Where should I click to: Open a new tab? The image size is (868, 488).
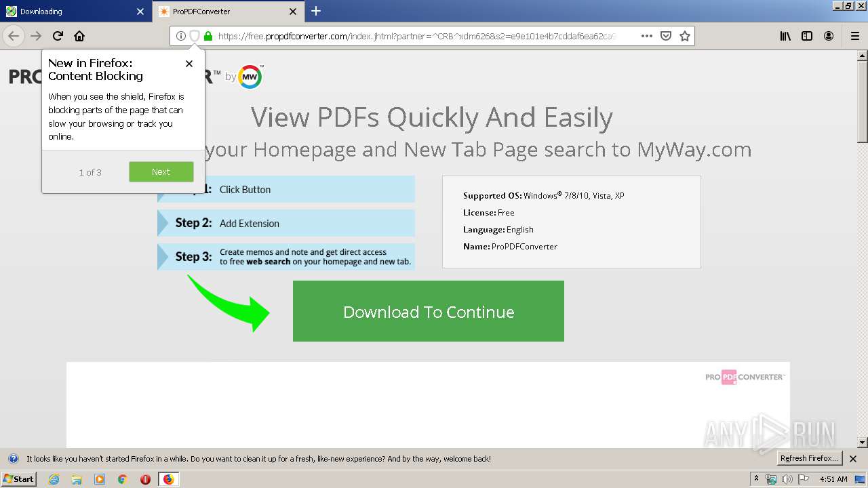pos(316,11)
